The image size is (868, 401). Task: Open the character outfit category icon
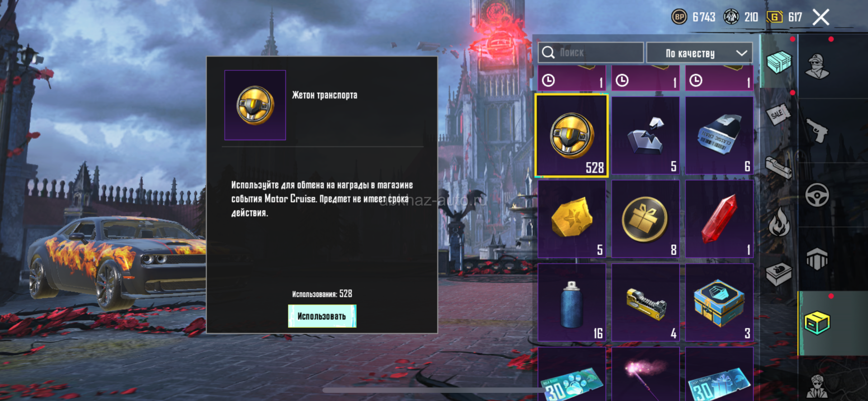tap(817, 67)
